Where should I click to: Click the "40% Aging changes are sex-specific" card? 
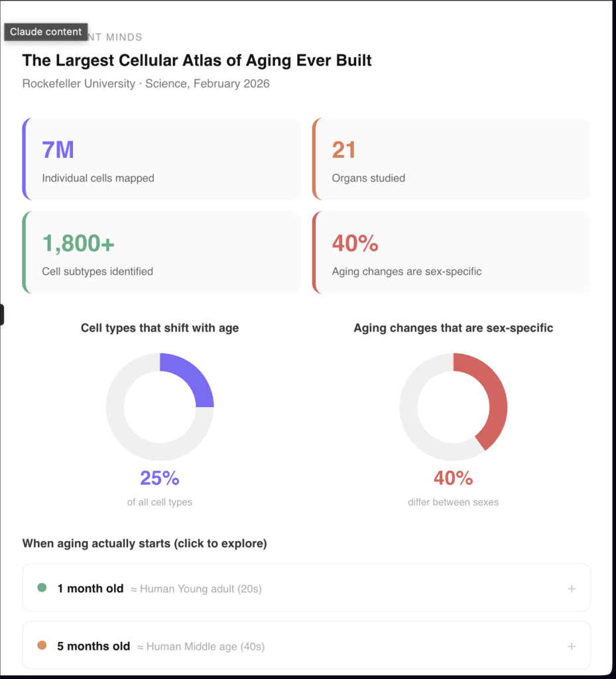coord(450,252)
